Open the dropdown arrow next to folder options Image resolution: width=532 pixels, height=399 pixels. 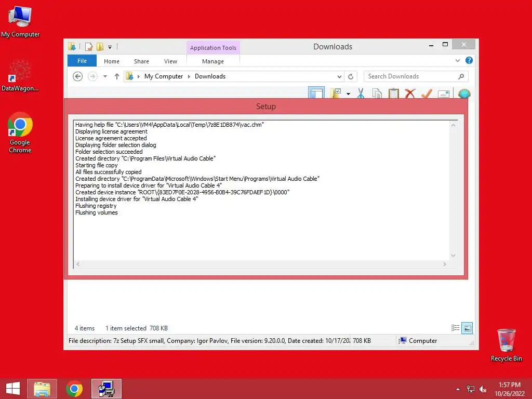tap(348, 94)
